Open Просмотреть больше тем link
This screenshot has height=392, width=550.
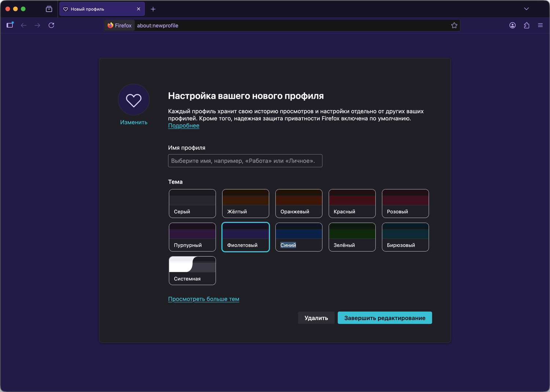(203, 299)
